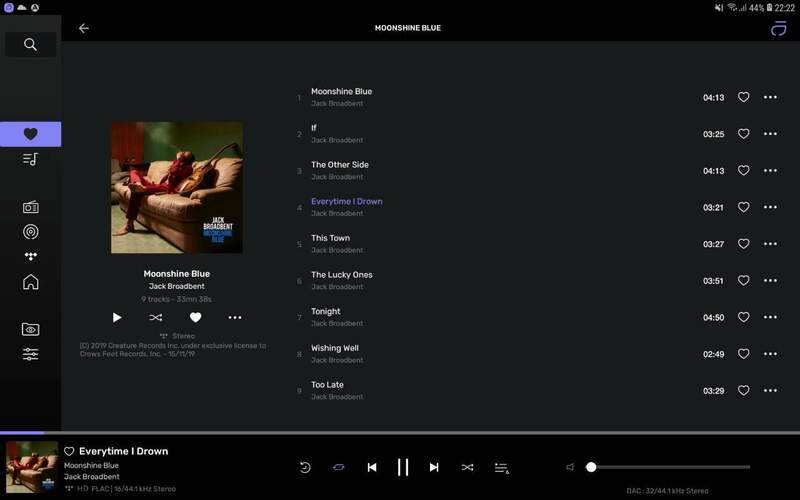Open the home icon in sidebar
The height and width of the screenshot is (500, 800).
[31, 282]
